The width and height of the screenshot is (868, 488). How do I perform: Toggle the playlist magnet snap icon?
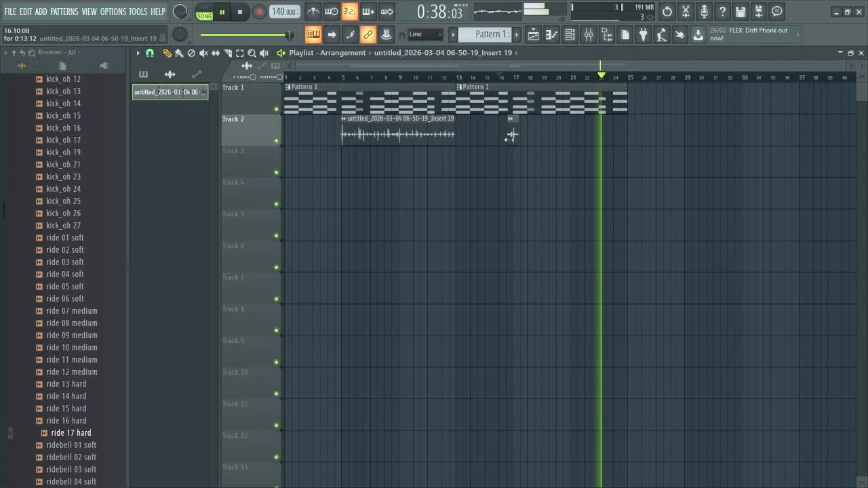tap(150, 53)
